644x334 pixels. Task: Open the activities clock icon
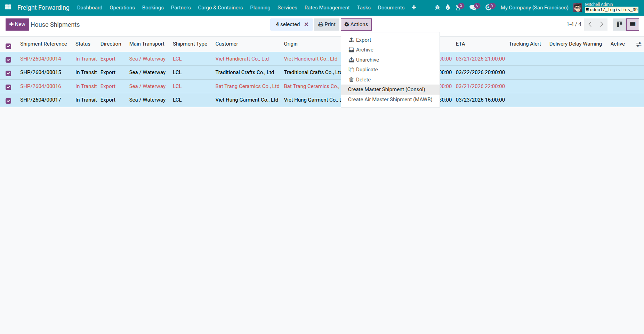click(x=489, y=7)
